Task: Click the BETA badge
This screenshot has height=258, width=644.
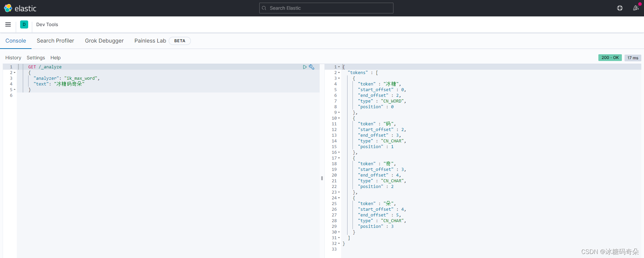Action: 180,41
